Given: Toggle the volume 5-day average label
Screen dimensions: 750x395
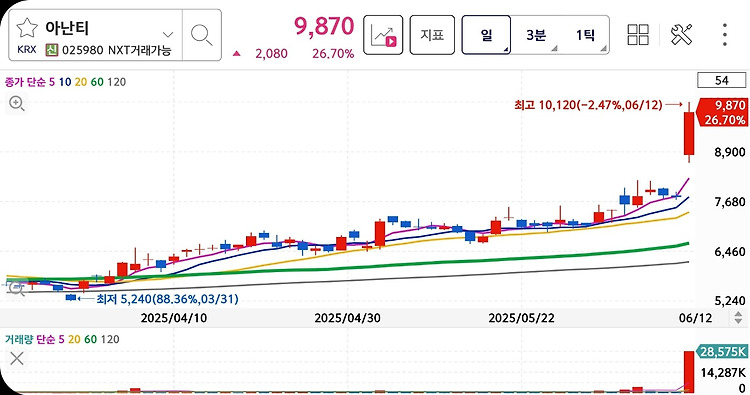Looking at the screenshot, I should (61, 339).
